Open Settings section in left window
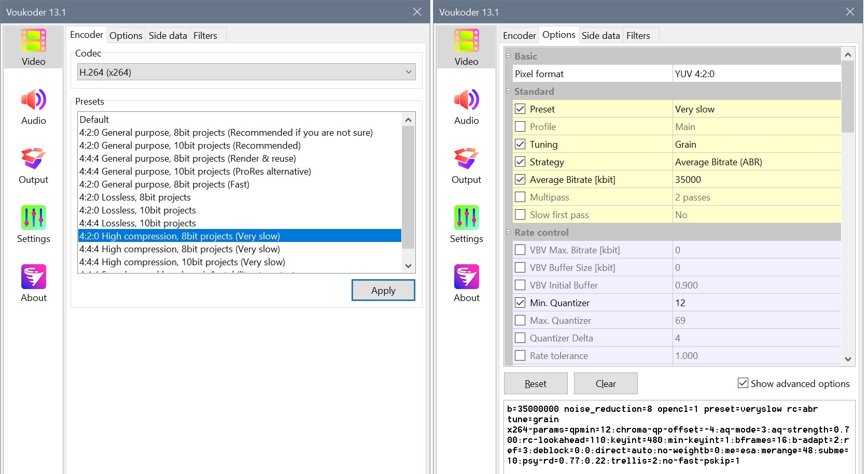This screenshot has width=868, height=474. point(33,224)
